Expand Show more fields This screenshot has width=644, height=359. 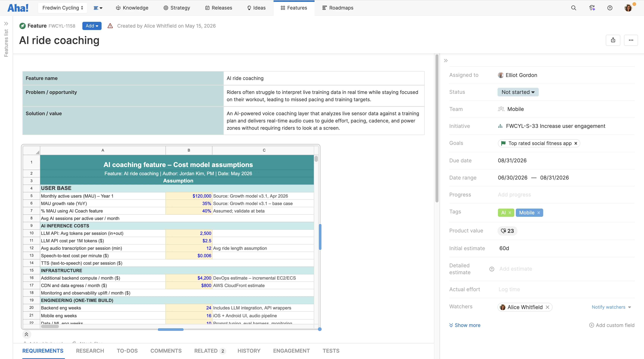[465, 325]
